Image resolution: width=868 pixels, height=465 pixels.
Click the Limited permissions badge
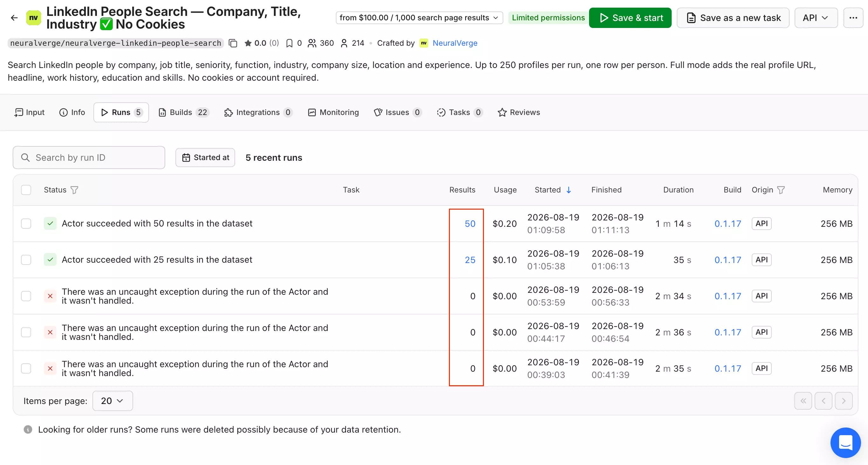(548, 17)
